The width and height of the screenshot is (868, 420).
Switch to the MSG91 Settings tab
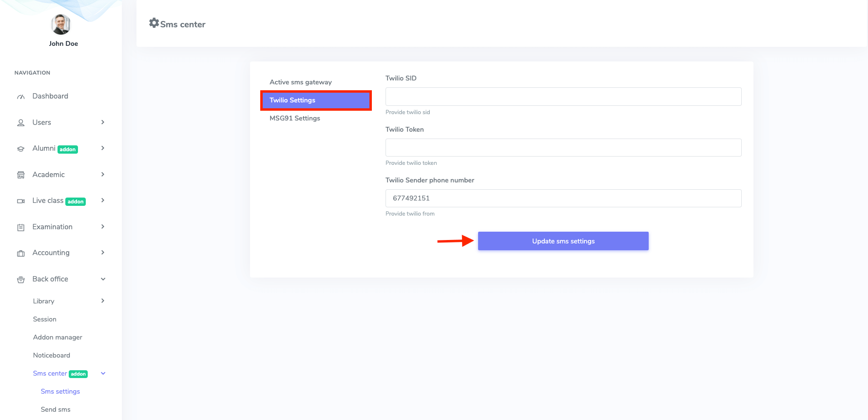coord(294,118)
